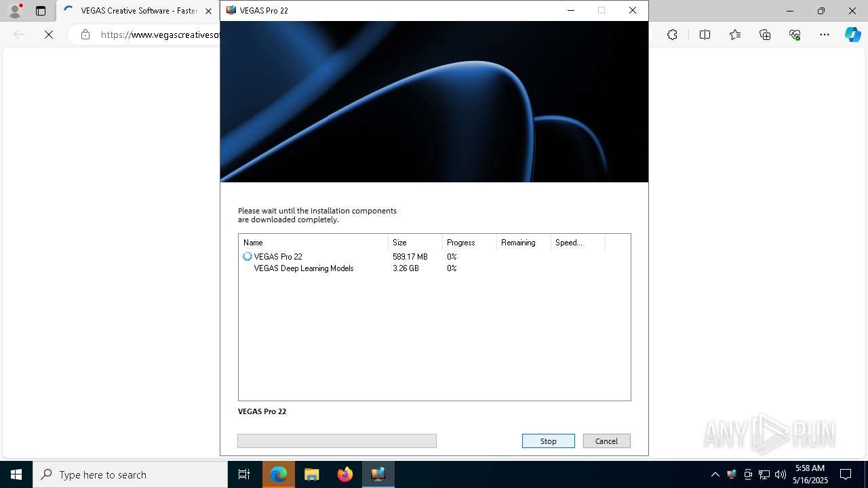868x488 pixels.
Task: Open the Windows Start menu
Action: coord(16,474)
